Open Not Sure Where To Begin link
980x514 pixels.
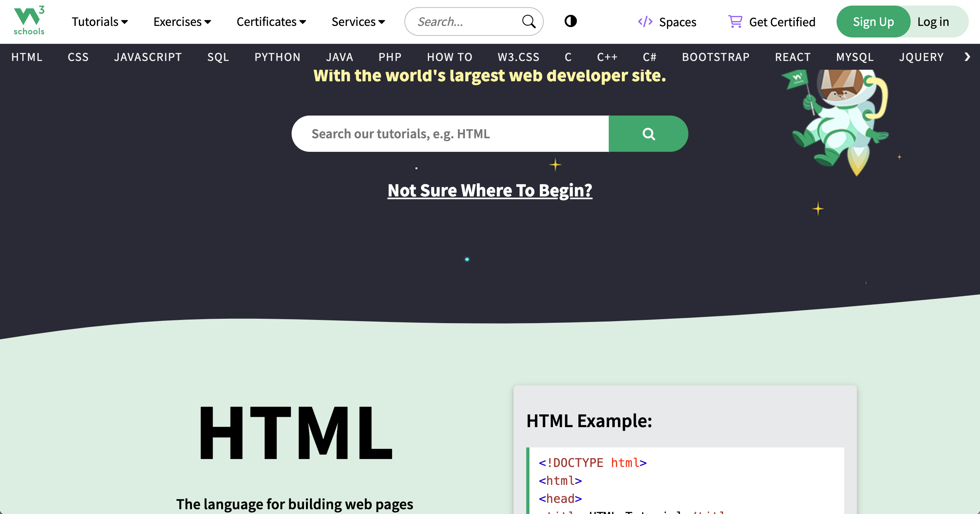(490, 190)
